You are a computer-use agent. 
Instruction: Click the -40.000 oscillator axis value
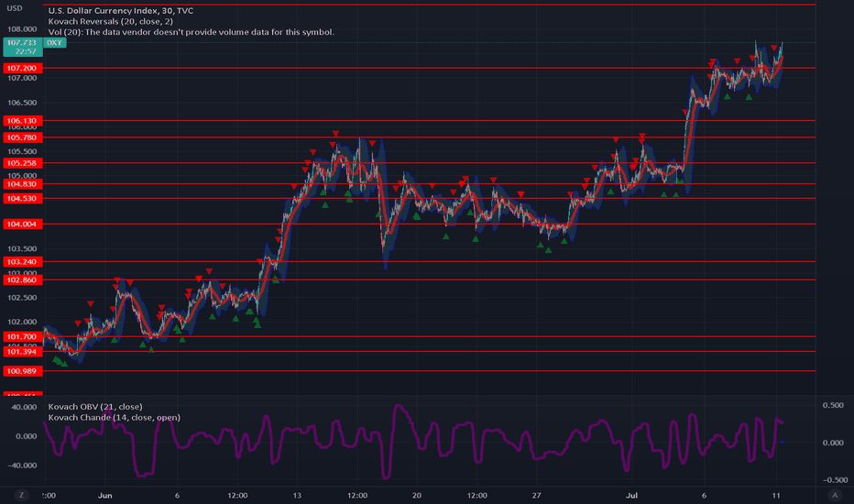(x=22, y=466)
